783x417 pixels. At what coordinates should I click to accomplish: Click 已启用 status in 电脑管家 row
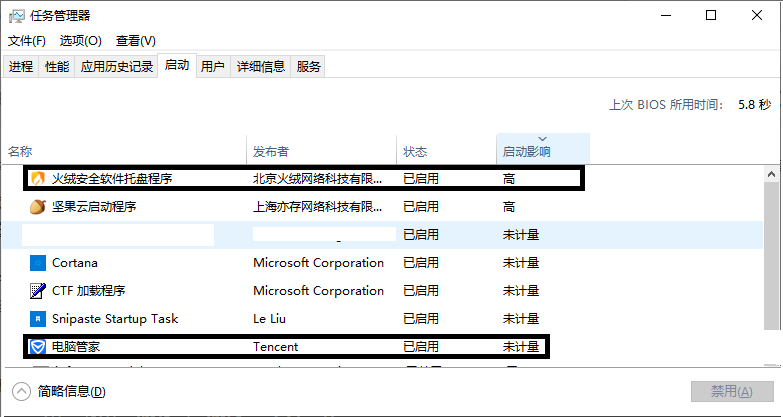[421, 347]
